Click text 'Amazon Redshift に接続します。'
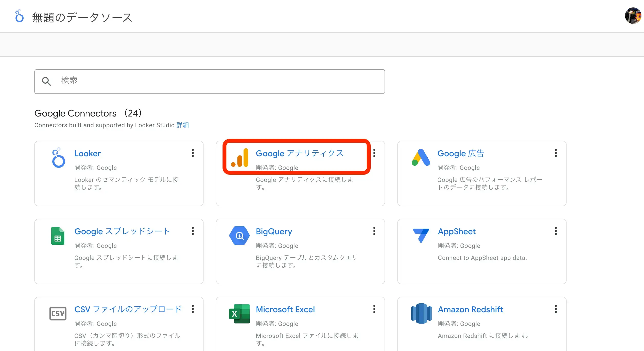644x351 pixels. tap(484, 336)
